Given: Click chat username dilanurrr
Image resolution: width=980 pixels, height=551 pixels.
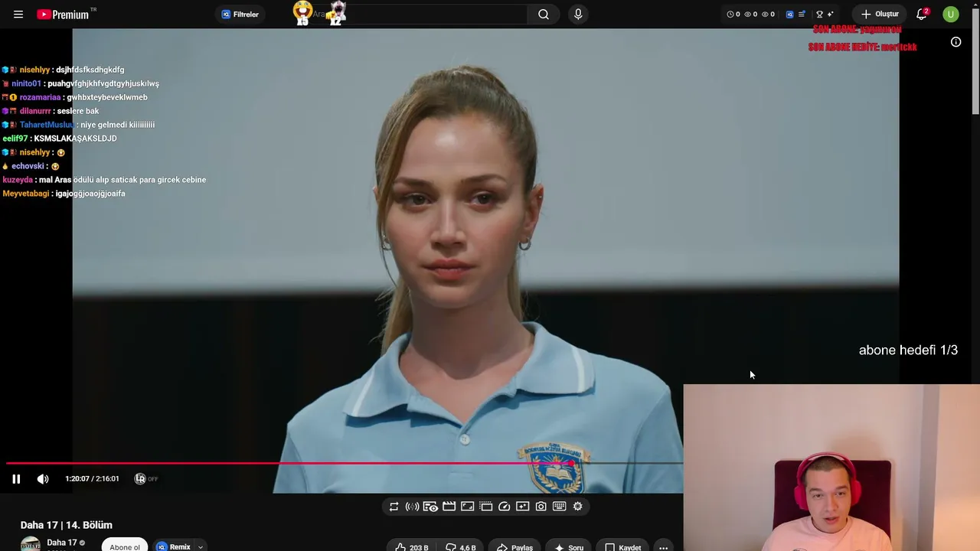Looking at the screenshot, I should pyautogui.click(x=36, y=111).
